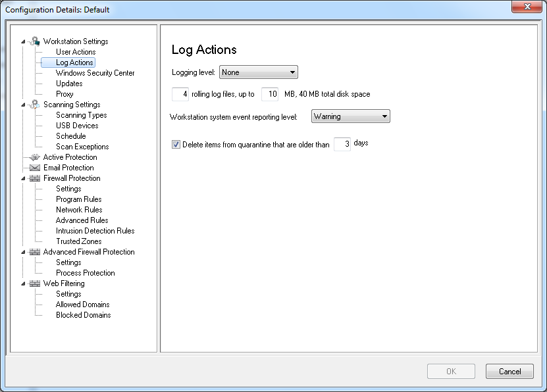Click the Active Protection icon
Screen dimensions: 547x392
[35, 157]
